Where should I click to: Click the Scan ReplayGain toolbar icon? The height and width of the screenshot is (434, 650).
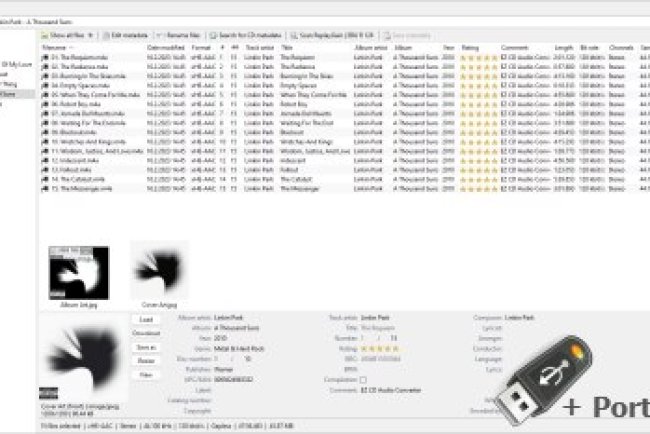pyautogui.click(x=293, y=36)
